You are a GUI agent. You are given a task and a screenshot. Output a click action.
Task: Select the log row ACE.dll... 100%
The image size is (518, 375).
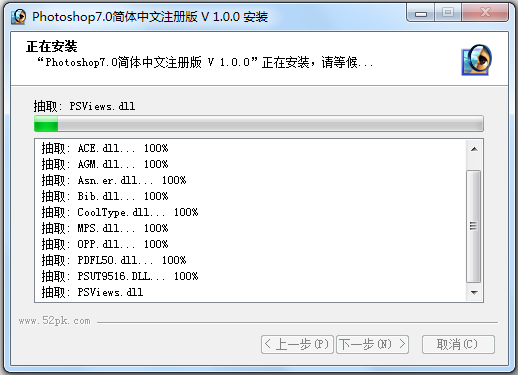105,148
